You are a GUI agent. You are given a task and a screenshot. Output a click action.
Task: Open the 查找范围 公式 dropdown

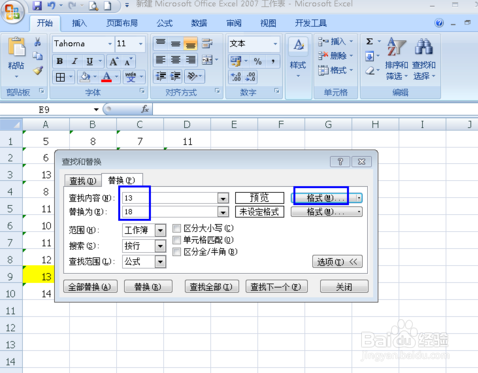[160, 262]
